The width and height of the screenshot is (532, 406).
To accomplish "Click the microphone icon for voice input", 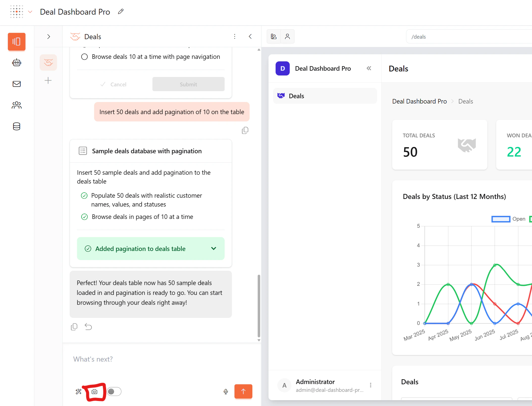I will click(226, 392).
